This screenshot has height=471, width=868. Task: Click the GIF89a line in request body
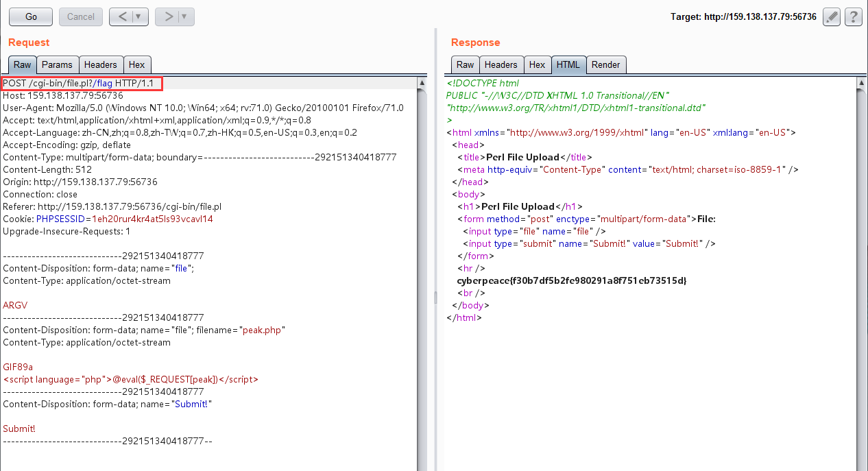[x=18, y=367]
